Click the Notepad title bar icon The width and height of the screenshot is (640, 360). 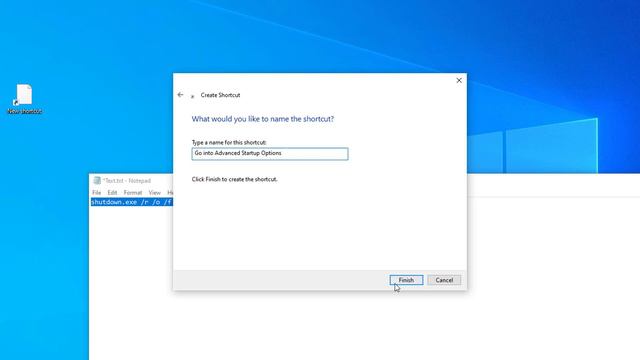coord(97,180)
